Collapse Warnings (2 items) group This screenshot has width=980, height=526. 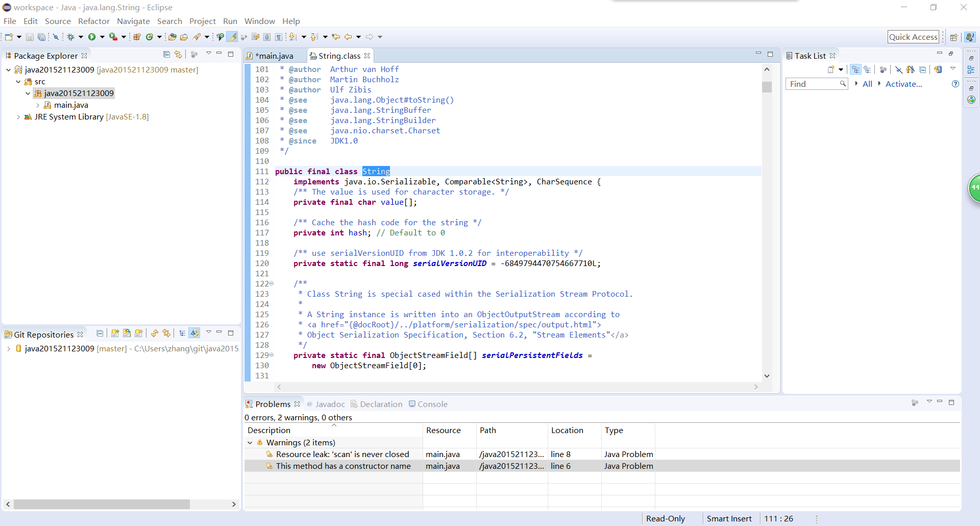(x=250, y=443)
